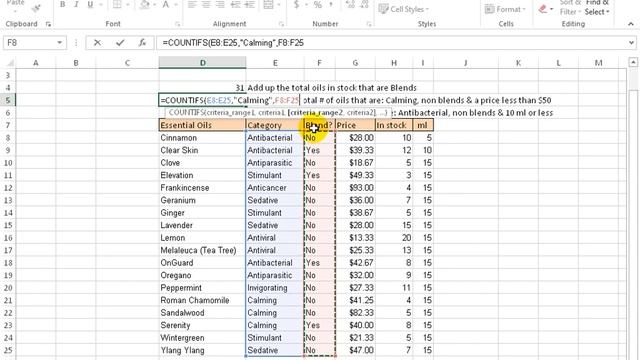Open the Underline style dropdown arrow

click(x=100, y=4)
